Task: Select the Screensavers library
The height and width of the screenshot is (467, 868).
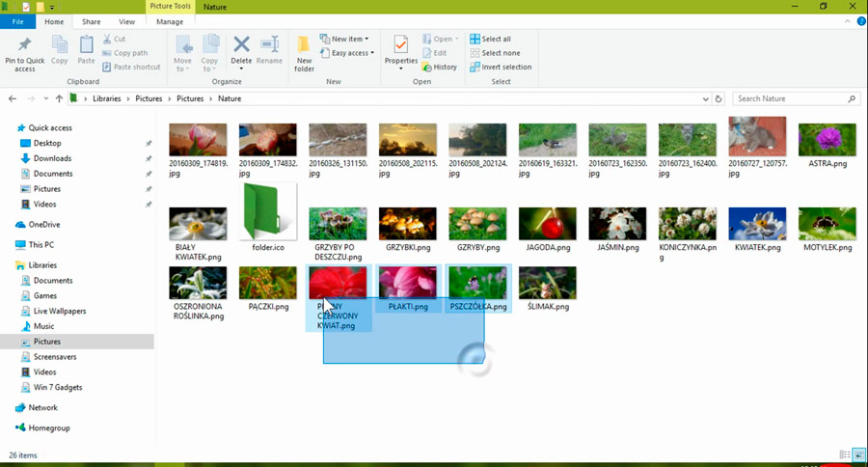Action: (x=55, y=357)
